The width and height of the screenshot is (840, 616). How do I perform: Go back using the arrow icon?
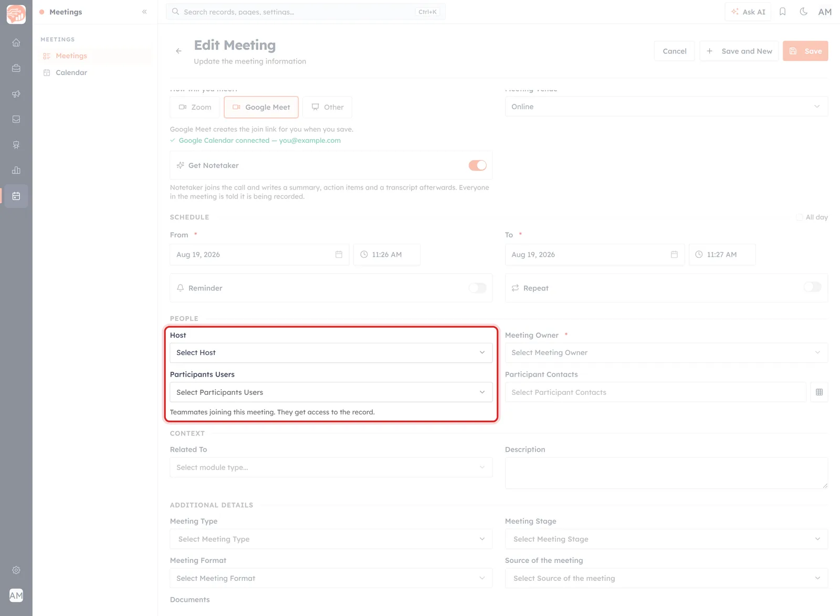(x=178, y=51)
